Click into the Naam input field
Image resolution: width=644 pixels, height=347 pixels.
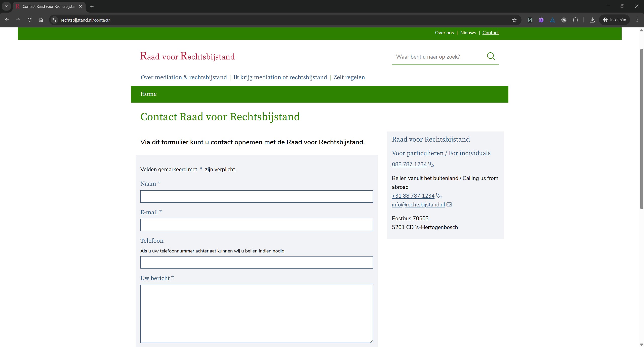click(x=257, y=196)
